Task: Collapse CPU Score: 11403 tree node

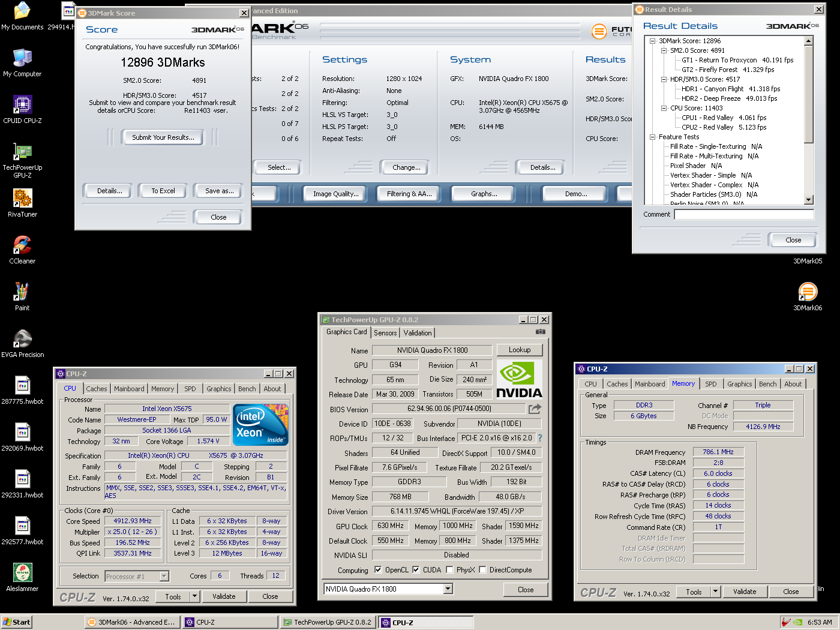Action: click(664, 108)
